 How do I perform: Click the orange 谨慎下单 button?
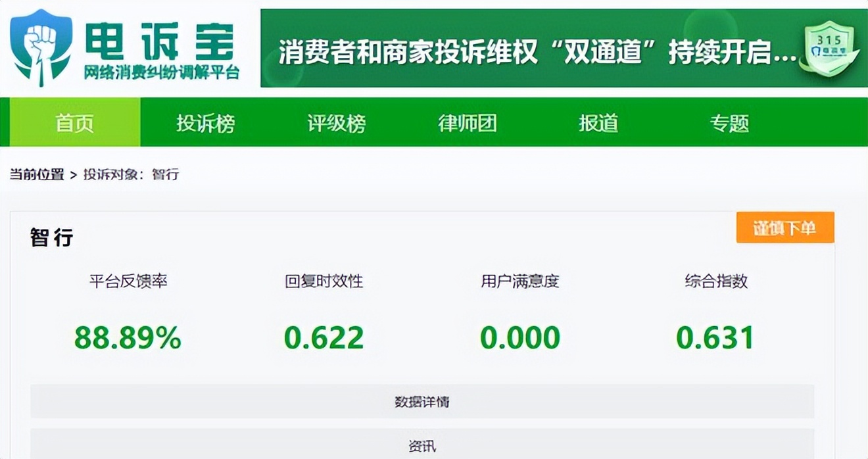(785, 228)
